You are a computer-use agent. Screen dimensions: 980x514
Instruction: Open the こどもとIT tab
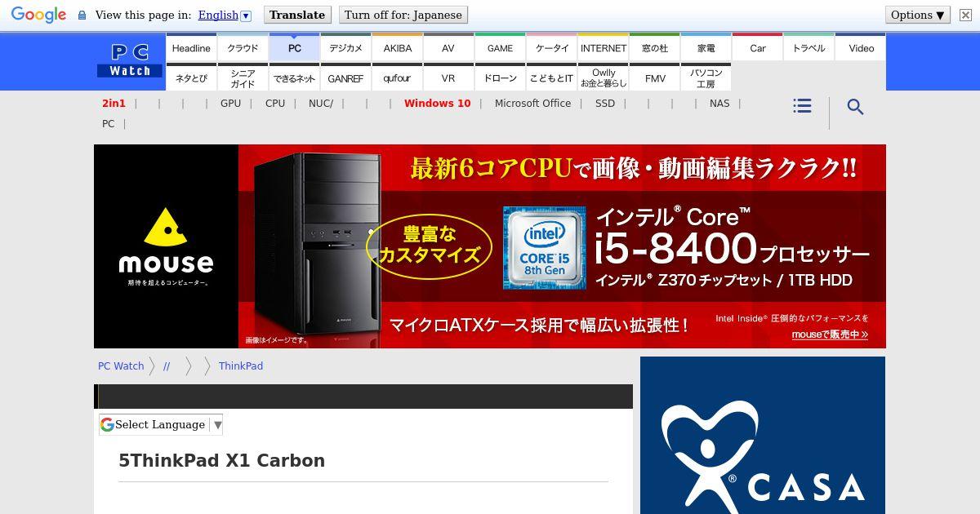[x=551, y=78]
